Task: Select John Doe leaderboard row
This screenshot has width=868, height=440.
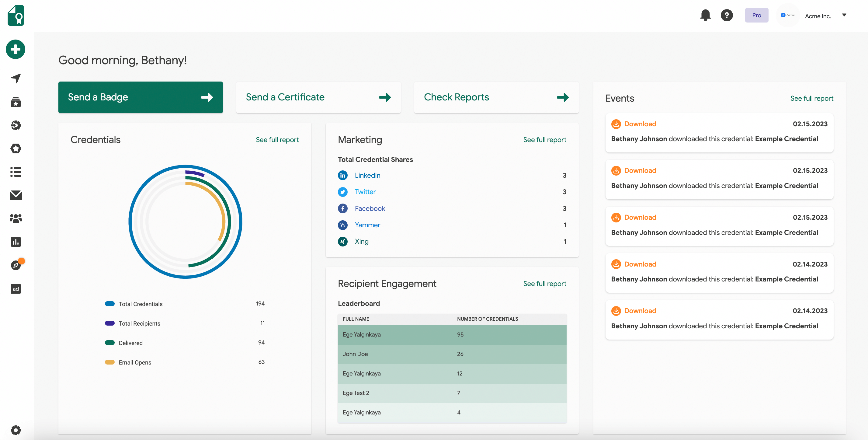Action: pyautogui.click(x=452, y=354)
